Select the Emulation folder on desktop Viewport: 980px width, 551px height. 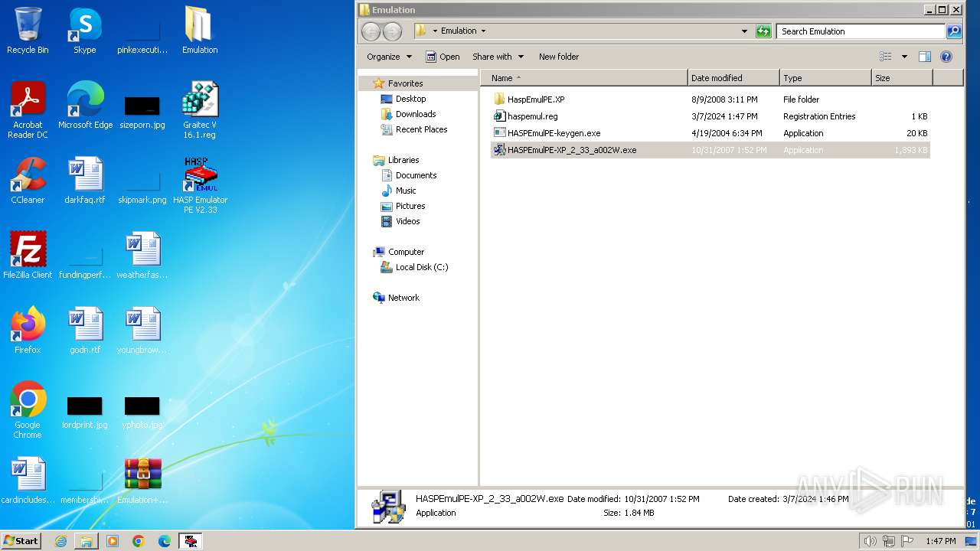[199, 31]
